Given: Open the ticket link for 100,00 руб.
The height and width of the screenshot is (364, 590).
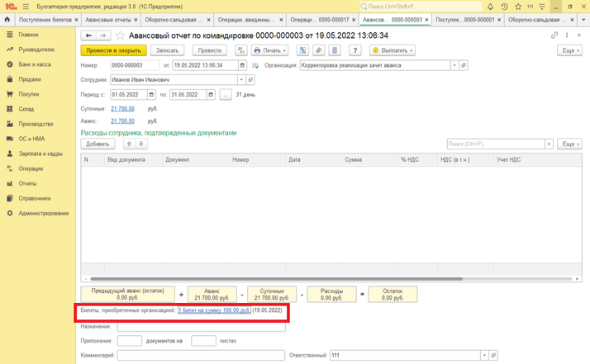Looking at the screenshot, I should tap(214, 310).
